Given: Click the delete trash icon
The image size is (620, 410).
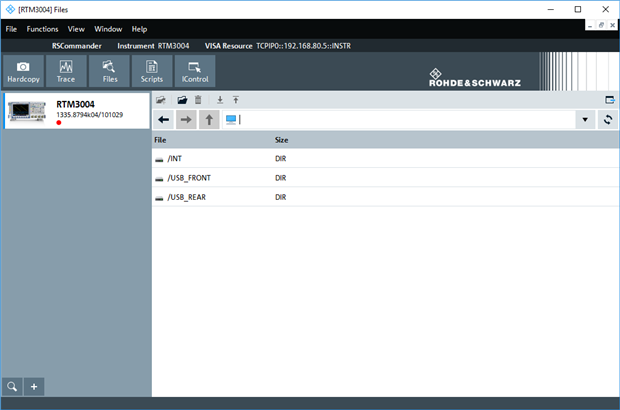Looking at the screenshot, I should click(198, 100).
